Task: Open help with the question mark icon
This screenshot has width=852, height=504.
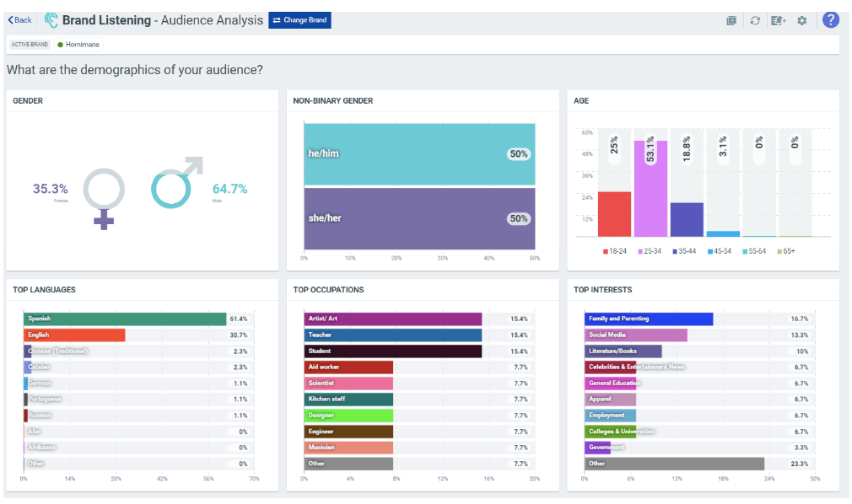Action: (830, 20)
